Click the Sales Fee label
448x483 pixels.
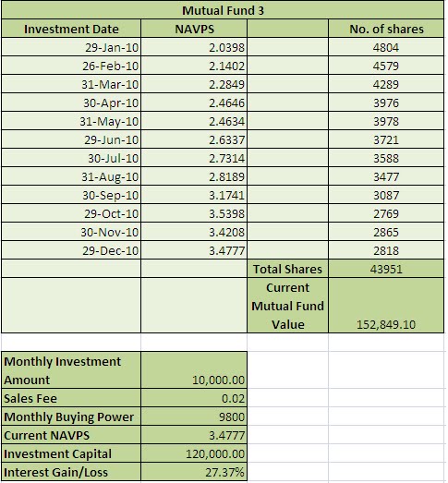[71, 398]
